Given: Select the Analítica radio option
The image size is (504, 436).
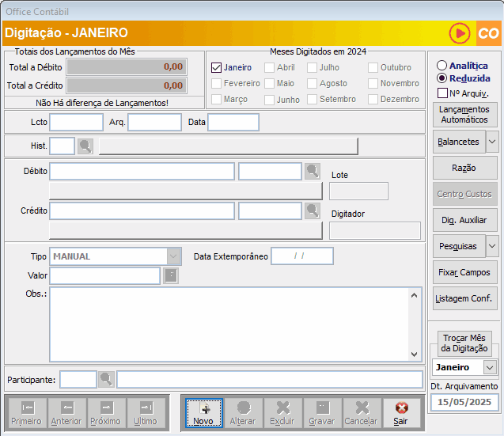Looking at the screenshot, I should pyautogui.click(x=441, y=66).
